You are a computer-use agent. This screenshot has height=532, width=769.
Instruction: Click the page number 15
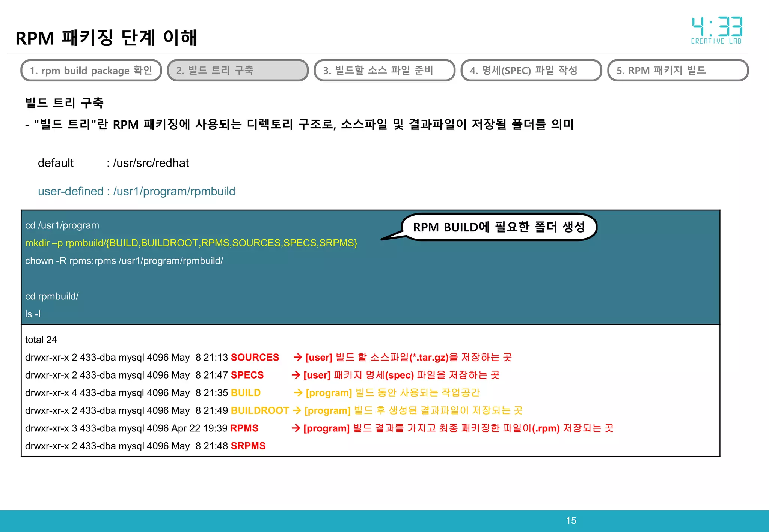571,521
